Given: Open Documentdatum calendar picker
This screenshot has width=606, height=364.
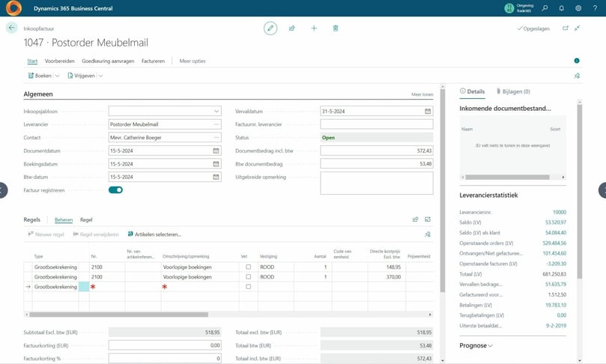Looking at the screenshot, I should click(216, 151).
